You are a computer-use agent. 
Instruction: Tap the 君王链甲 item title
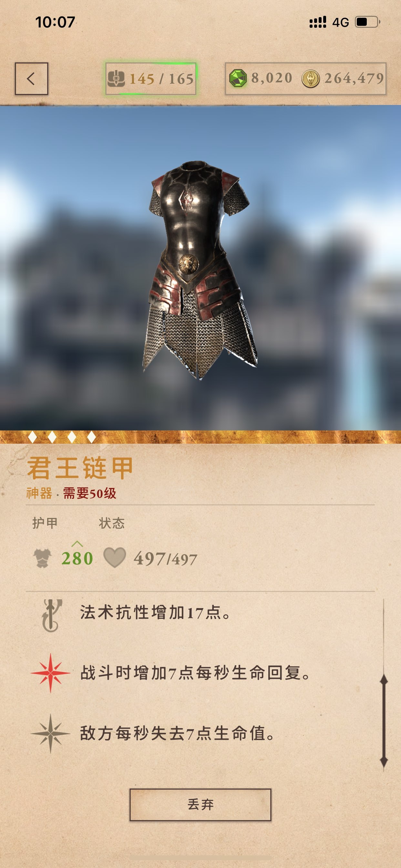[80, 468]
